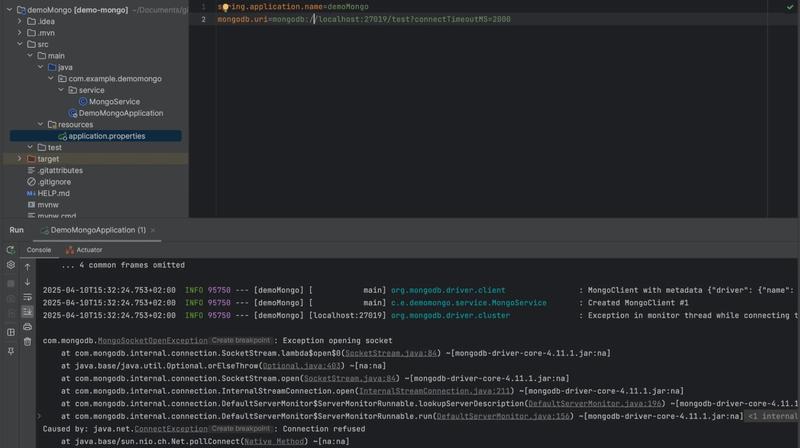Viewport: 800px width, 448px height.
Task: Click the print console output icon
Action: [x=27, y=326]
